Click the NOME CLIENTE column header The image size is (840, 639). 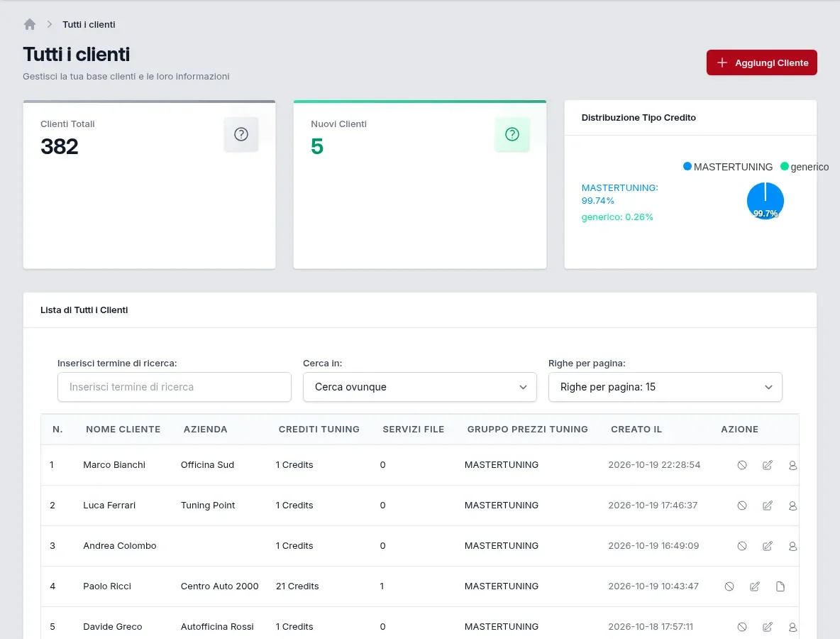[123, 430]
